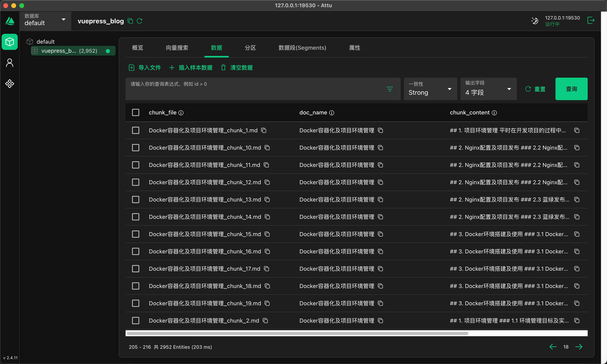This screenshot has width=607, height=364.
Task: Open the Attu logo home icon
Action: [x=10, y=21]
